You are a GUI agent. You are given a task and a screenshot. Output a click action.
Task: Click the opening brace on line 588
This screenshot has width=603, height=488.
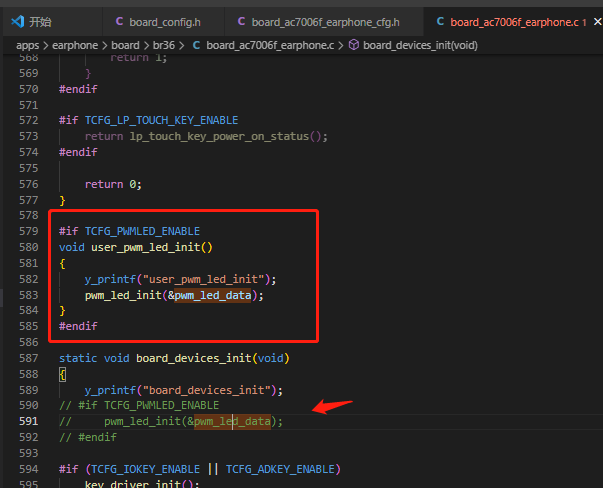(x=62, y=375)
